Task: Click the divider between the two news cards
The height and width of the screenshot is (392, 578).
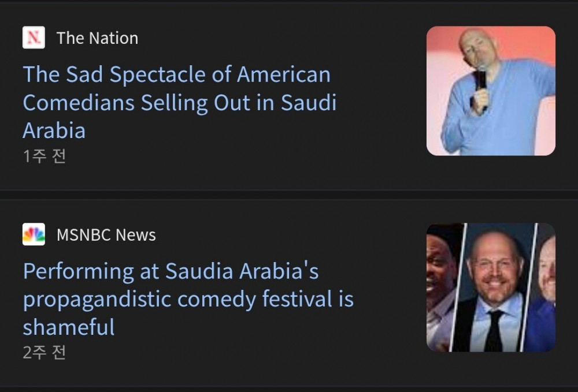Action: [x=289, y=195]
